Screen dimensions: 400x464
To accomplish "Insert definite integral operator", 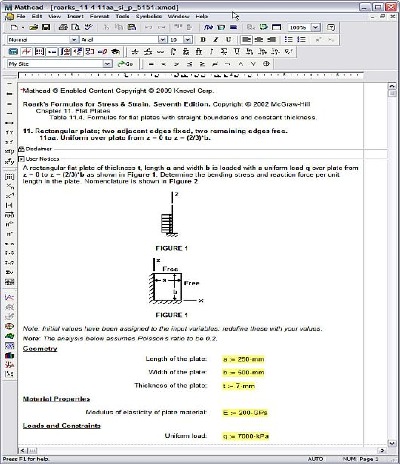I will pyautogui.click(x=173, y=52).
